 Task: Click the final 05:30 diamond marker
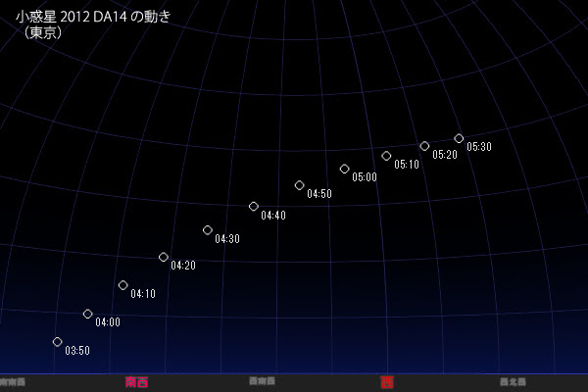point(459,138)
